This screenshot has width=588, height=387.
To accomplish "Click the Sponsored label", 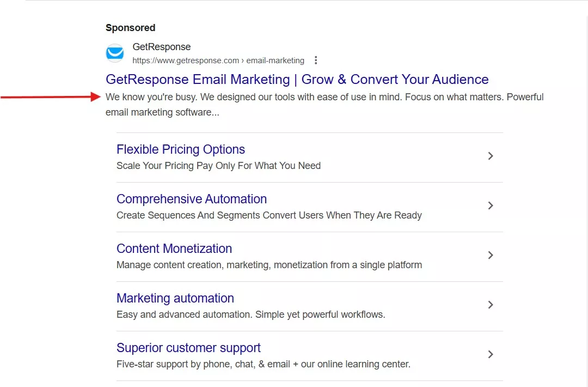I will point(131,28).
